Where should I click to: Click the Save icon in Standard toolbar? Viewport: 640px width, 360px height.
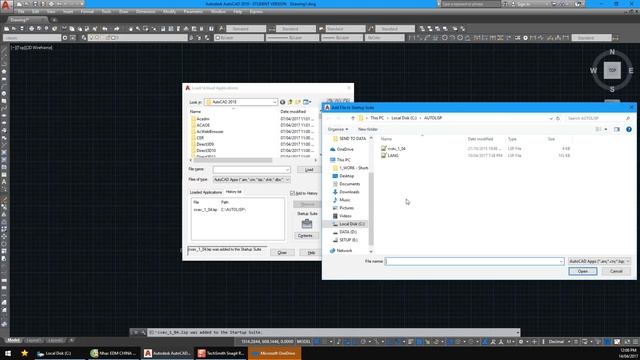pyautogui.click(x=22, y=29)
